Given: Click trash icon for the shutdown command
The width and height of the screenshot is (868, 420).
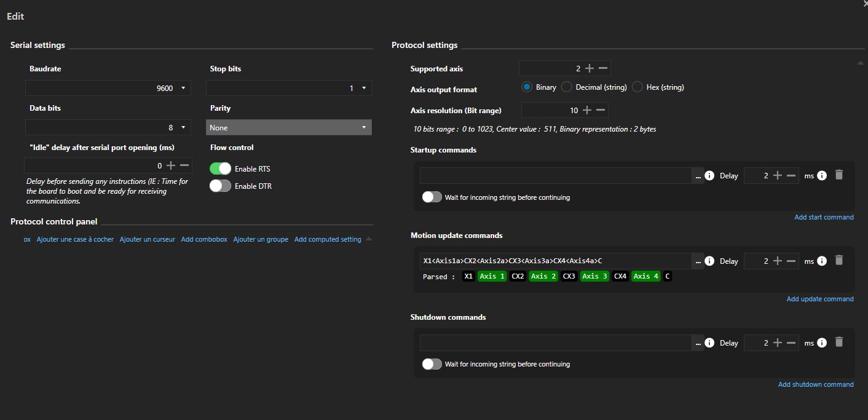Looking at the screenshot, I should click(x=839, y=343).
